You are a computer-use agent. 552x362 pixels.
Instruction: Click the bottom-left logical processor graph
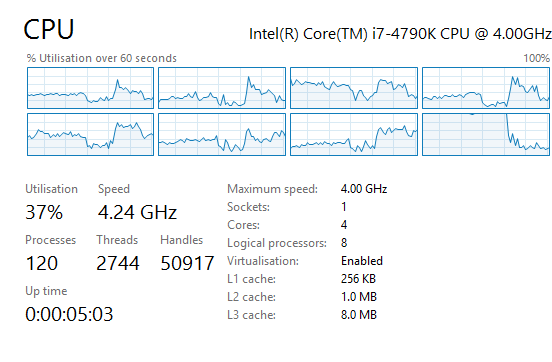[90, 135]
